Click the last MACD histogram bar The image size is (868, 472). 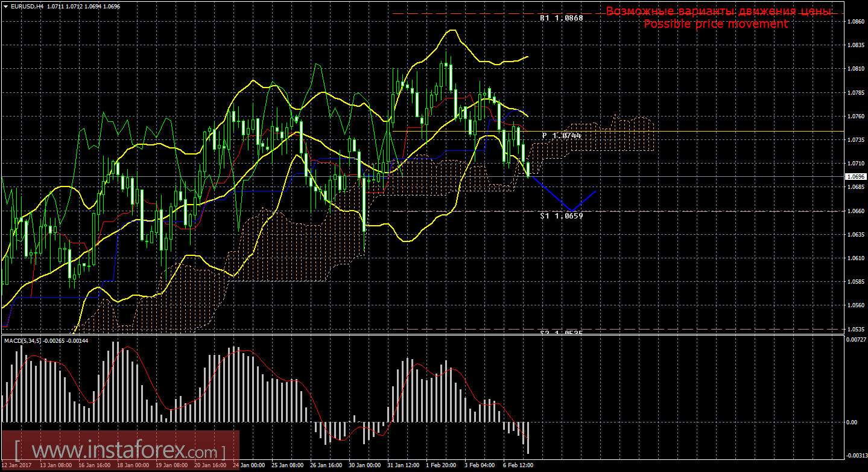tap(527, 438)
